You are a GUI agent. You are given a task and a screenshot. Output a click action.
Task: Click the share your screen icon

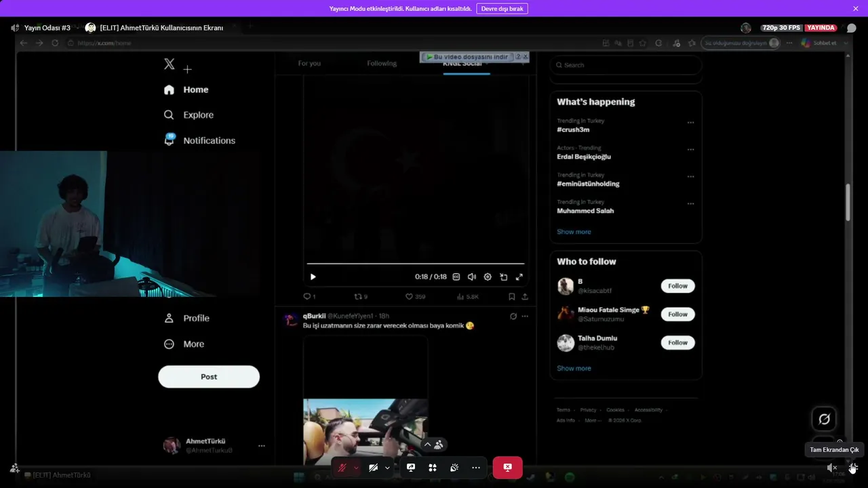point(411,468)
